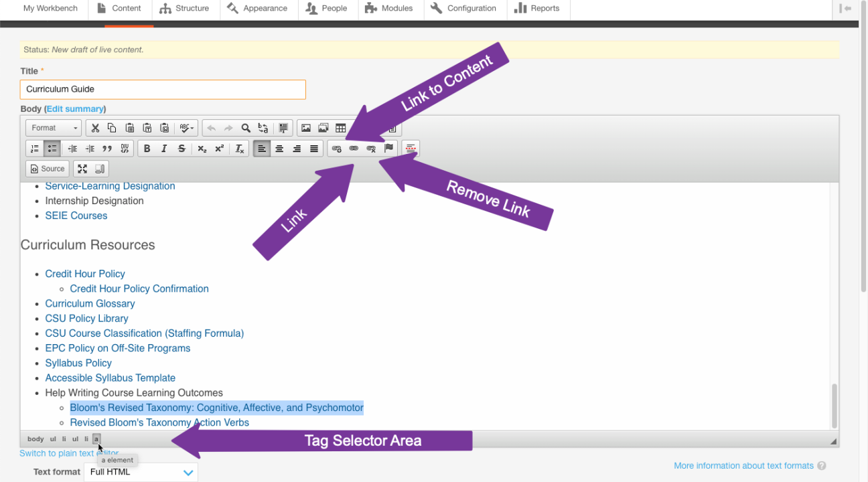The height and width of the screenshot is (482, 868).
Task: Remove formatting from selection
Action: tap(240, 149)
